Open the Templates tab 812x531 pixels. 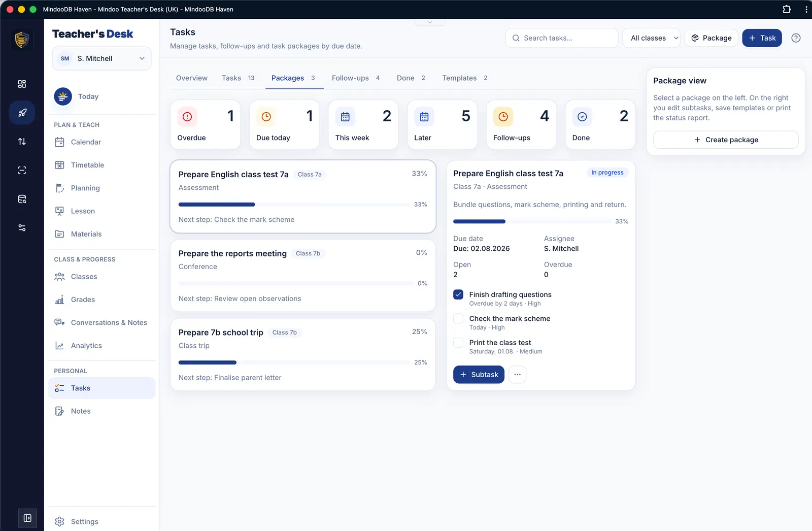pos(465,78)
